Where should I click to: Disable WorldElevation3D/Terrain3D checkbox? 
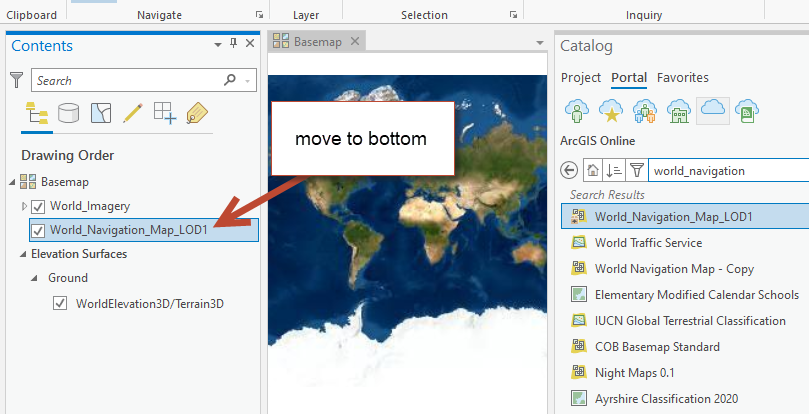[x=60, y=302]
